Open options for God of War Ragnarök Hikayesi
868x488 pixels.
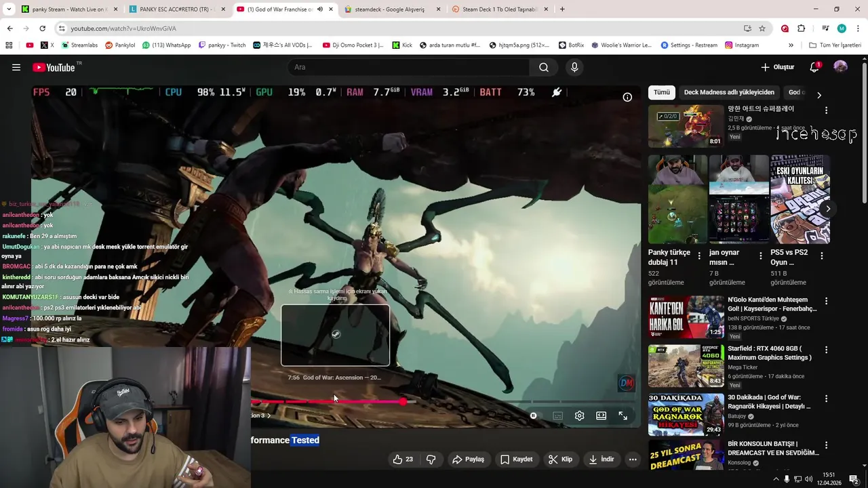click(x=826, y=399)
